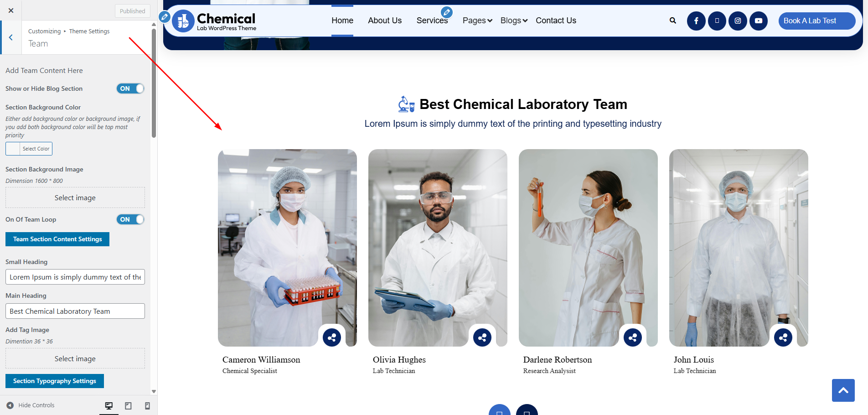Click the Facebook icon in header

(696, 21)
